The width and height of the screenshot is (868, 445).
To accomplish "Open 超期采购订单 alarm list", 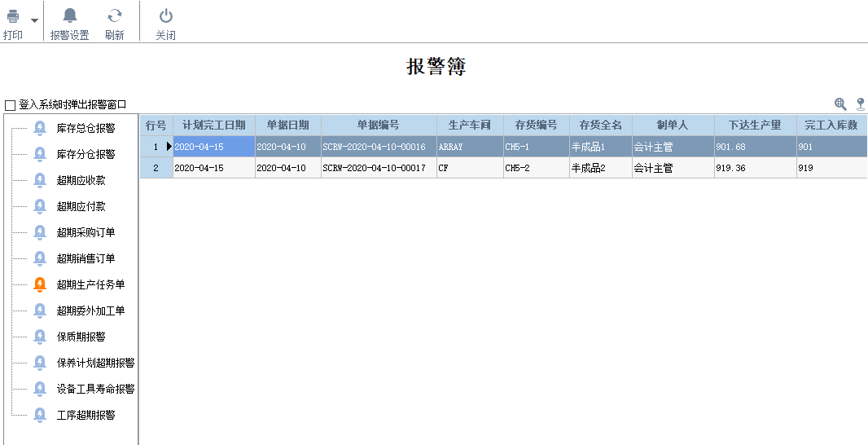I will (85, 232).
